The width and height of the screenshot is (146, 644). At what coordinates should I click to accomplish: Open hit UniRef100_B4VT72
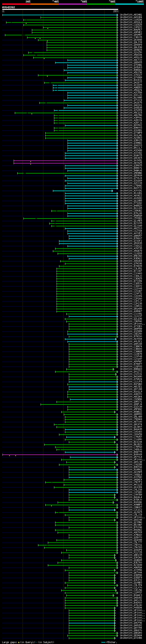(x=131, y=188)
